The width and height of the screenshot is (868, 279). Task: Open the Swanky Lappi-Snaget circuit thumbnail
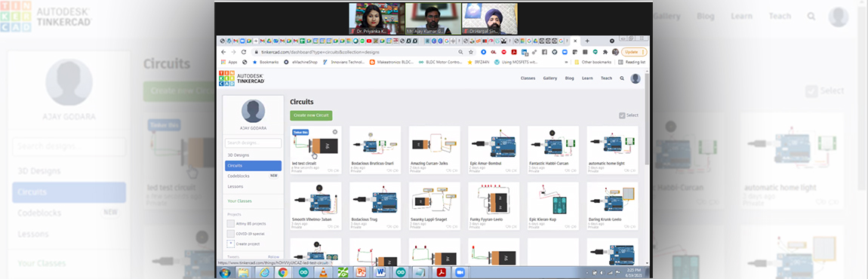[x=434, y=199]
